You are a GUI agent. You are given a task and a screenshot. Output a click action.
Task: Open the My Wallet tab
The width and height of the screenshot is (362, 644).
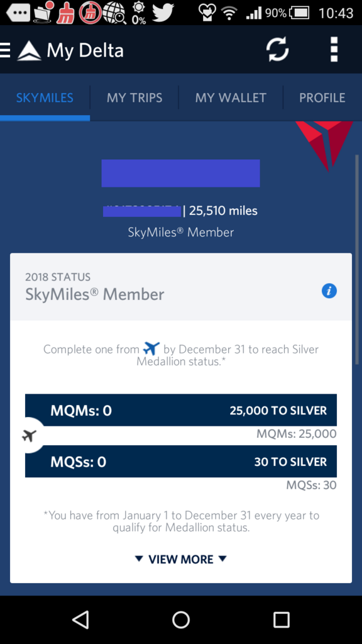pos(231,97)
